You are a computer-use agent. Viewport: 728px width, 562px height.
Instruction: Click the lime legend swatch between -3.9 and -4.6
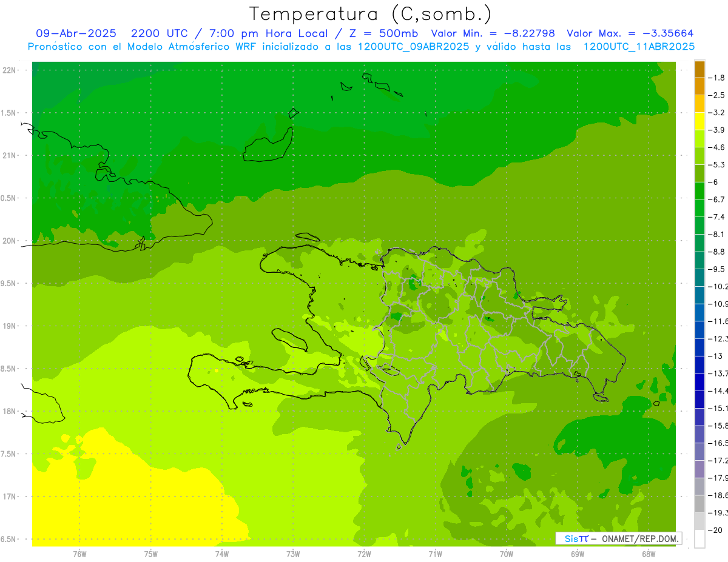[699, 139]
